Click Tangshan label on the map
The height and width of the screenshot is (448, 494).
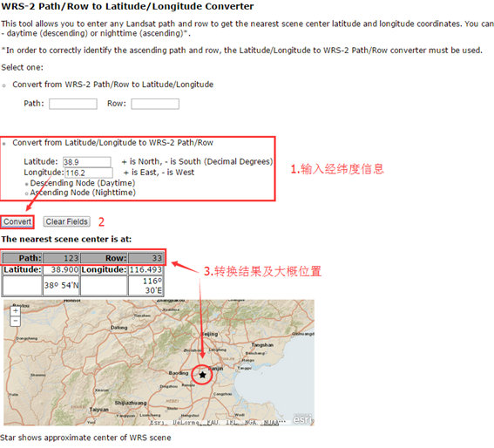262,345
